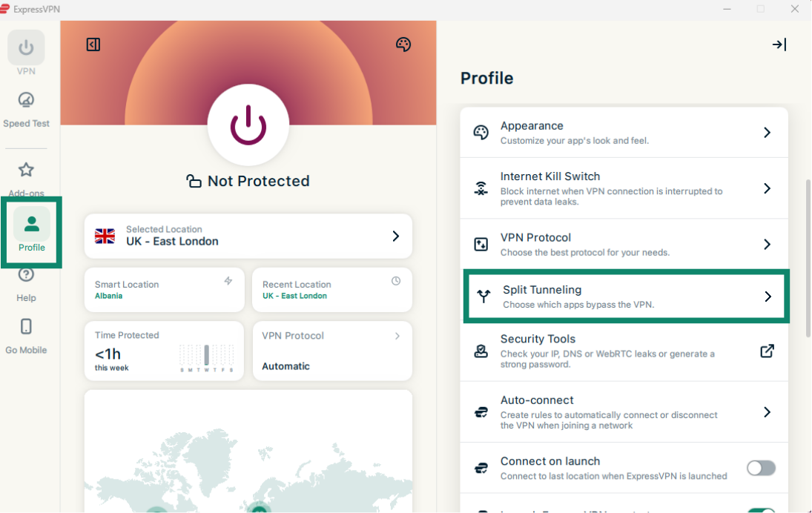Open Appearance settings row
This screenshot has width=812, height=513.
[x=624, y=133]
